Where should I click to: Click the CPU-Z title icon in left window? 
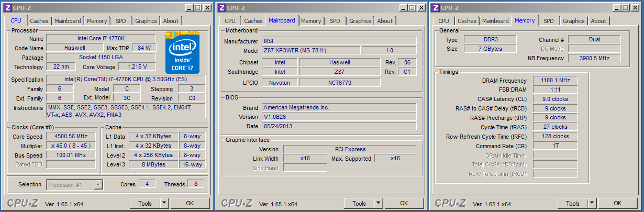pos(8,7)
